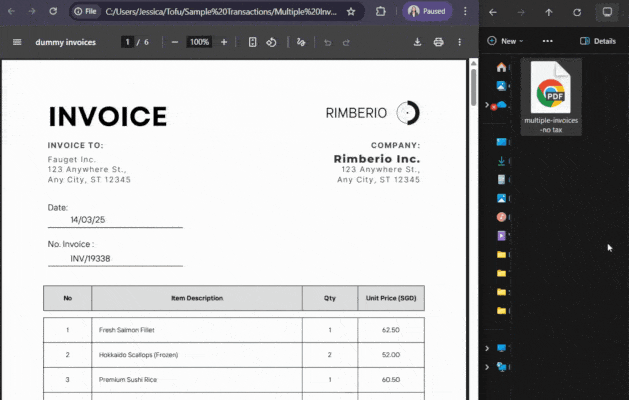Click the Chrome address bar URL
Viewport: 629px width, 400px height.
click(x=221, y=12)
